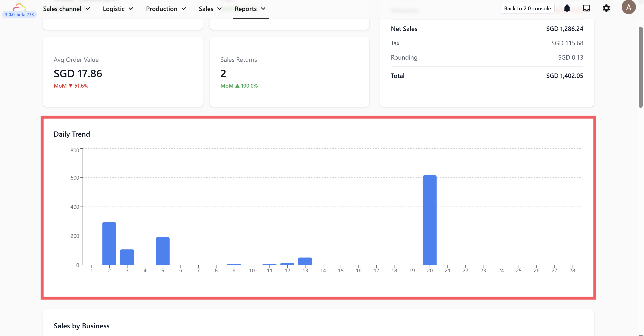Open the notifications bell icon
Viewport: 644px width, 336px height.
[x=567, y=8]
